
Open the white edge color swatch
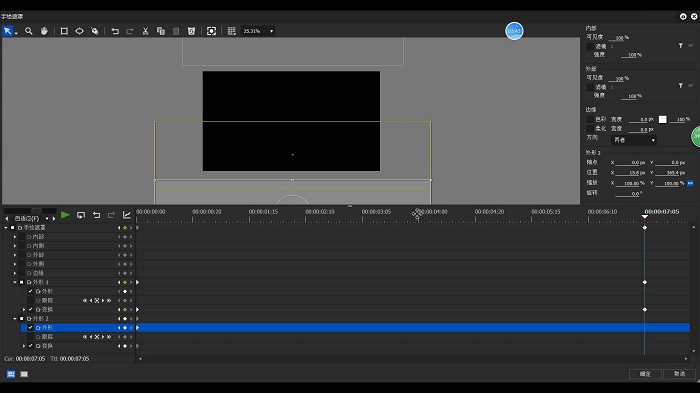662,119
